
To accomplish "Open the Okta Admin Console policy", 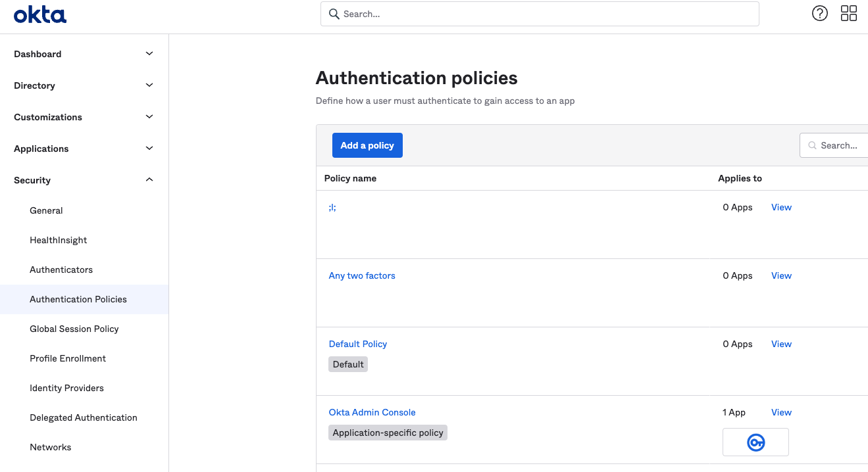I will point(372,412).
